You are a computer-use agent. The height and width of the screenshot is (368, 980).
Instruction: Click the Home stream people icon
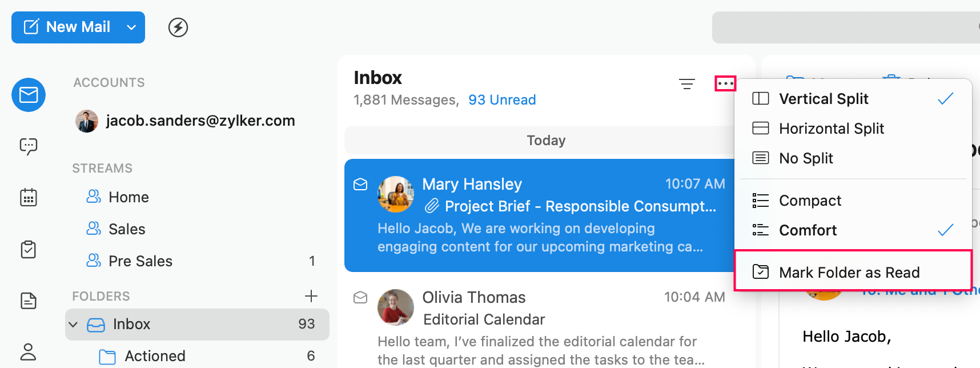[x=94, y=197]
